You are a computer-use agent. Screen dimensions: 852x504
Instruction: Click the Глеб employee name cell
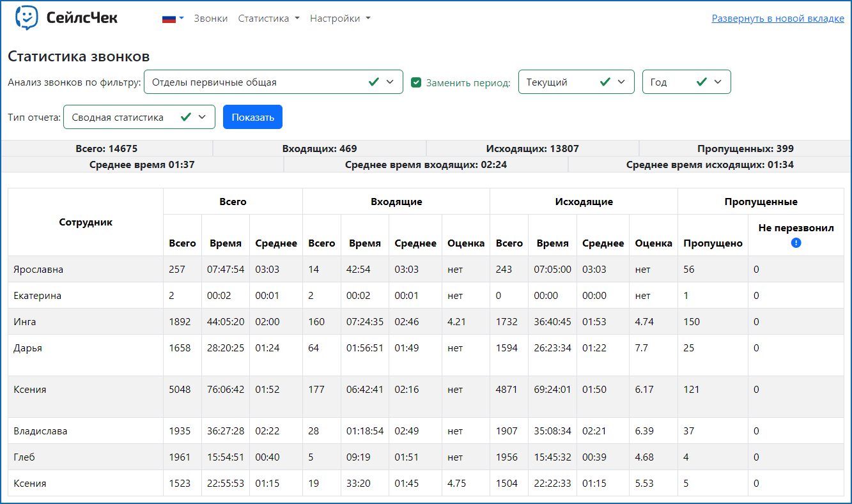tap(24, 457)
